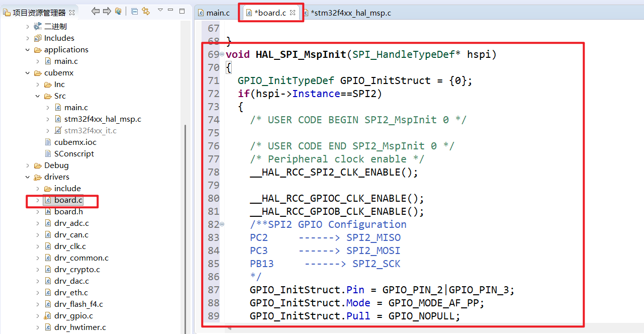644x334 pixels.
Task: Click the __HAL_RCC_GPIOC_CLK_ENABLE() code line
Action: (337, 198)
